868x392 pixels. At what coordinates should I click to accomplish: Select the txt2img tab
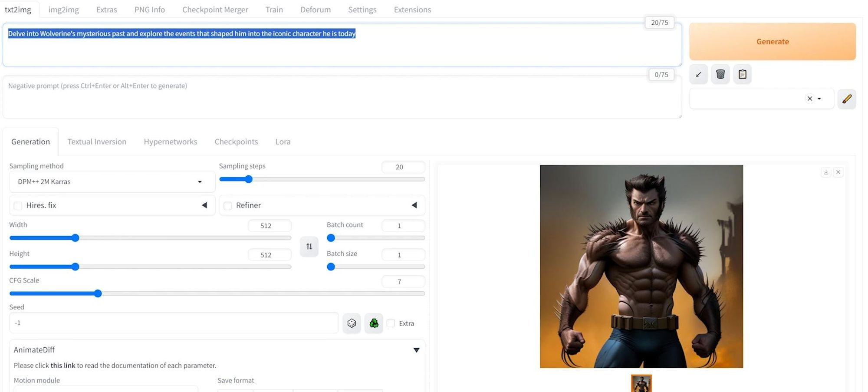click(18, 10)
